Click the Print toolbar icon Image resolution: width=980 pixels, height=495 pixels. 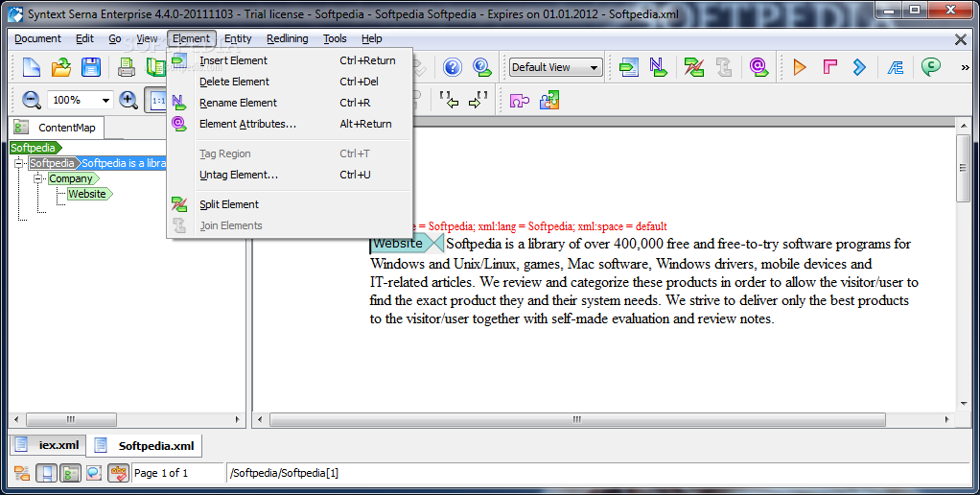(127, 67)
